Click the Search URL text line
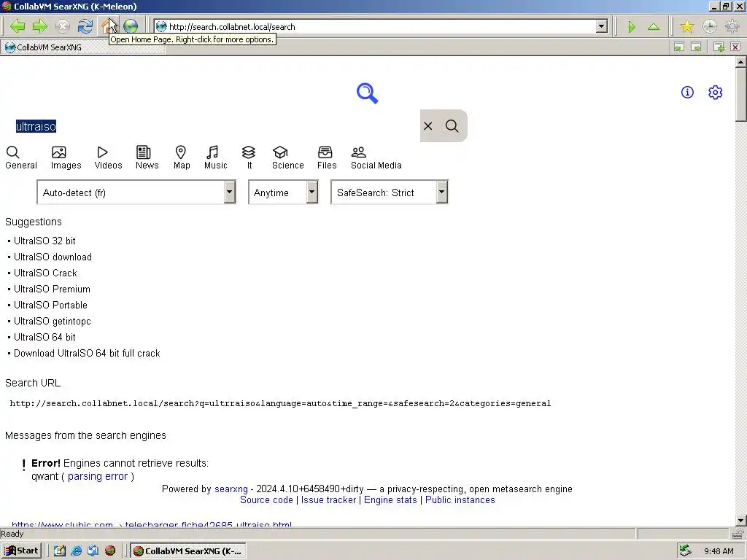Image resolution: width=747 pixels, height=560 pixels. [x=280, y=403]
